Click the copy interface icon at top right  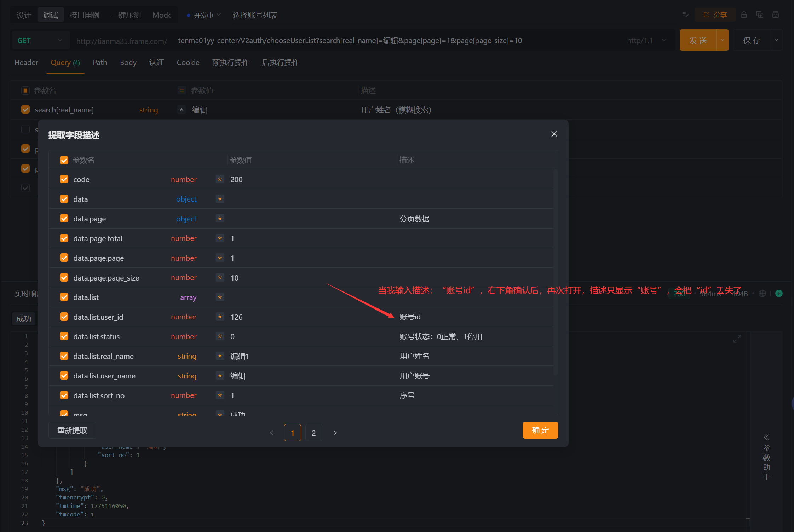point(760,15)
